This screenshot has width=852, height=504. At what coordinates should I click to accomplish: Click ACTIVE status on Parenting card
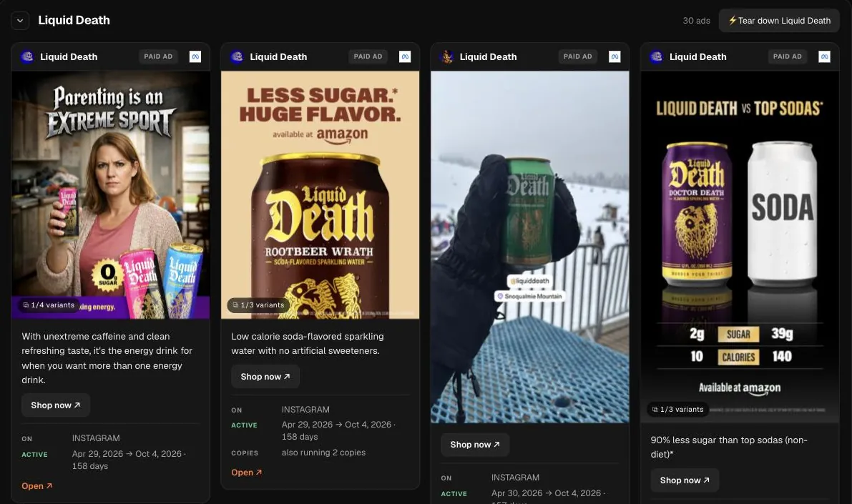[x=35, y=455]
